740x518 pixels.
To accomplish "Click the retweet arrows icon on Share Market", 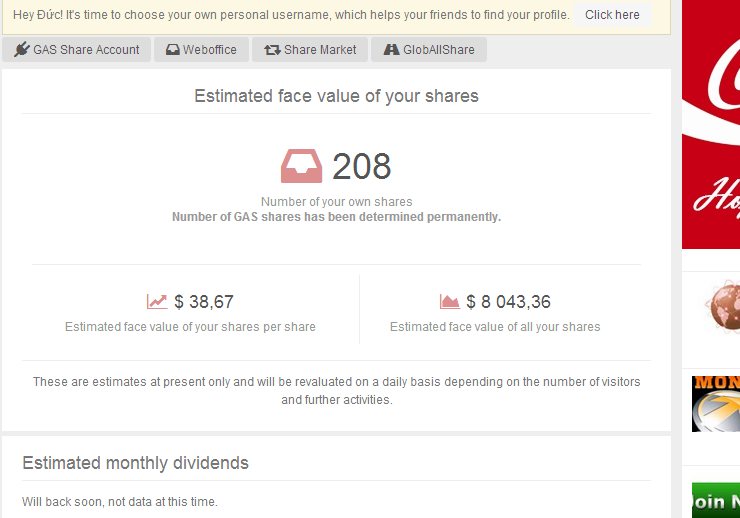I will [x=272, y=50].
